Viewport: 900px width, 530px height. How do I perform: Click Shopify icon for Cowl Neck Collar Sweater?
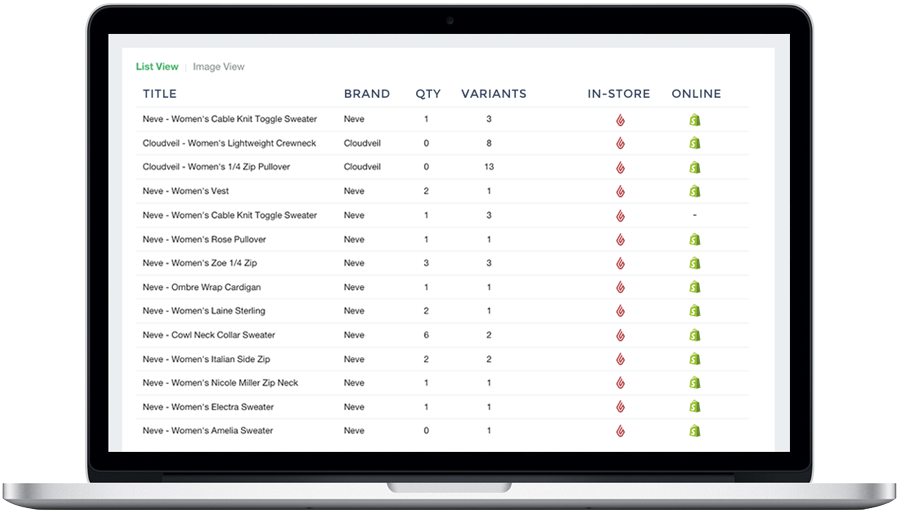(695, 335)
